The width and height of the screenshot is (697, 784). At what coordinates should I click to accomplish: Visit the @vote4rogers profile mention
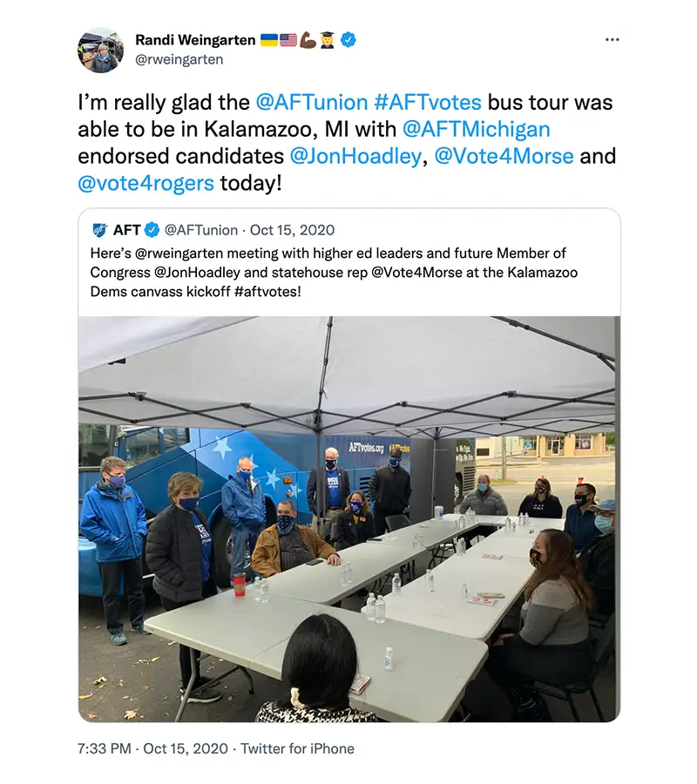click(x=145, y=184)
